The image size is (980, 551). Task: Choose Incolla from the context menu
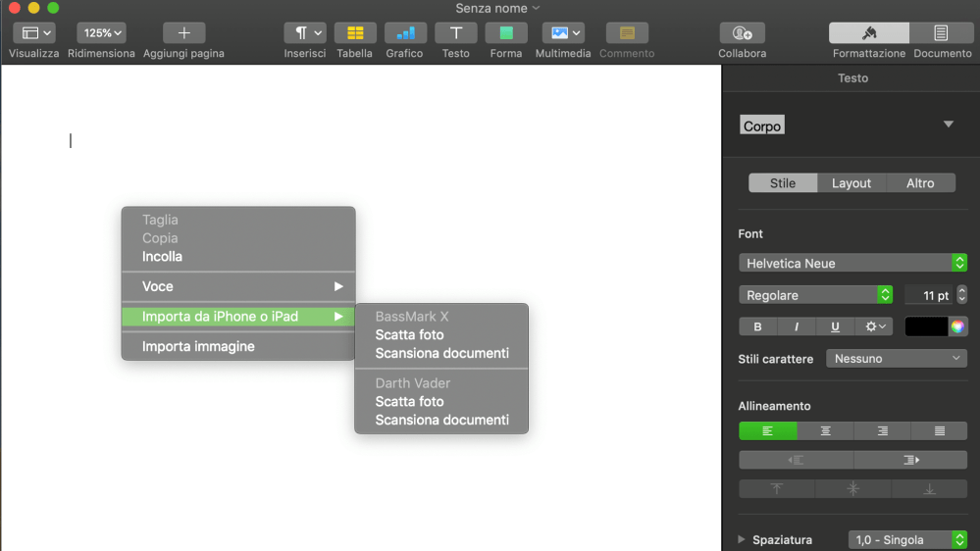162,257
